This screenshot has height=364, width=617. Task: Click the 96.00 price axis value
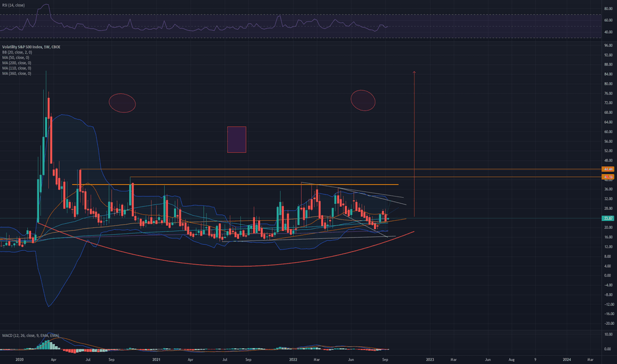click(608, 46)
